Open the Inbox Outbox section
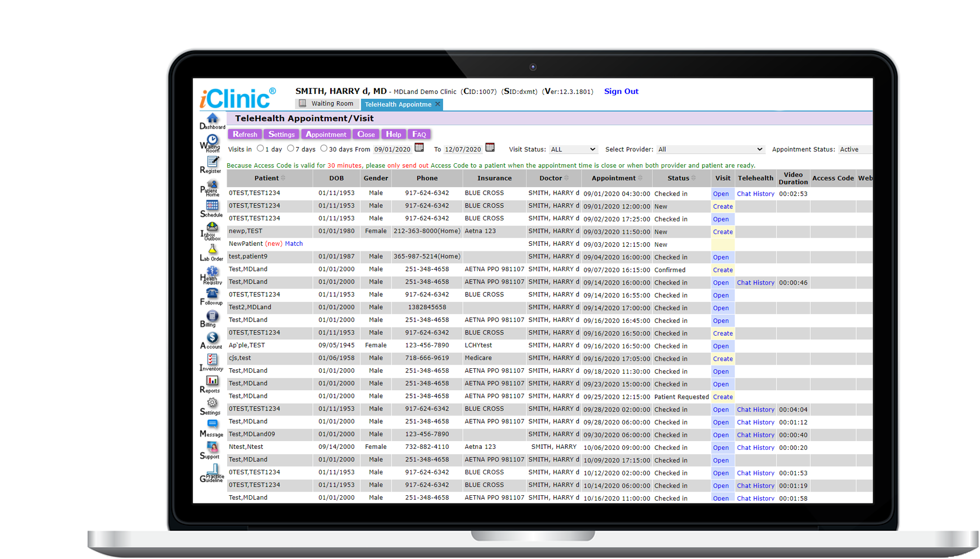Viewport: 980px width, 559px height. click(211, 232)
